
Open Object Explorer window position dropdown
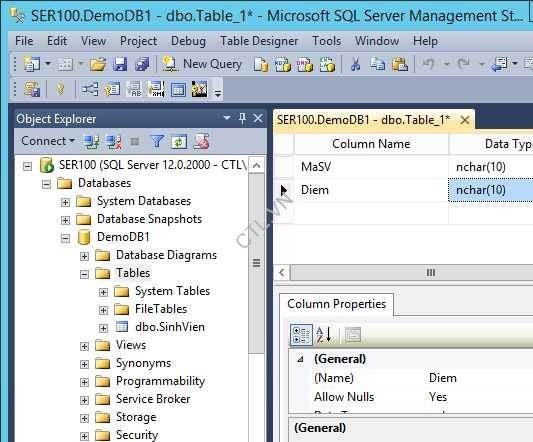tap(227, 118)
